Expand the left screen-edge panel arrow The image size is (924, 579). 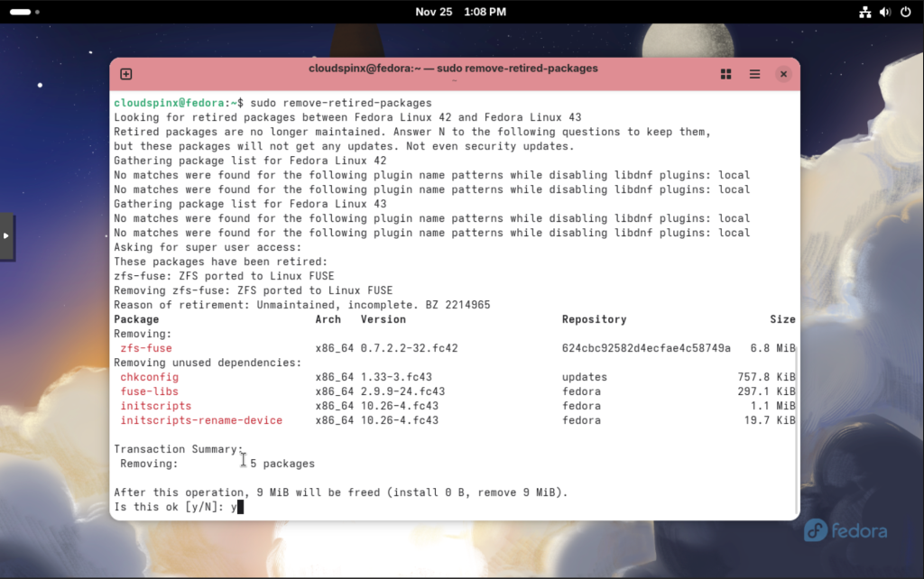point(5,236)
